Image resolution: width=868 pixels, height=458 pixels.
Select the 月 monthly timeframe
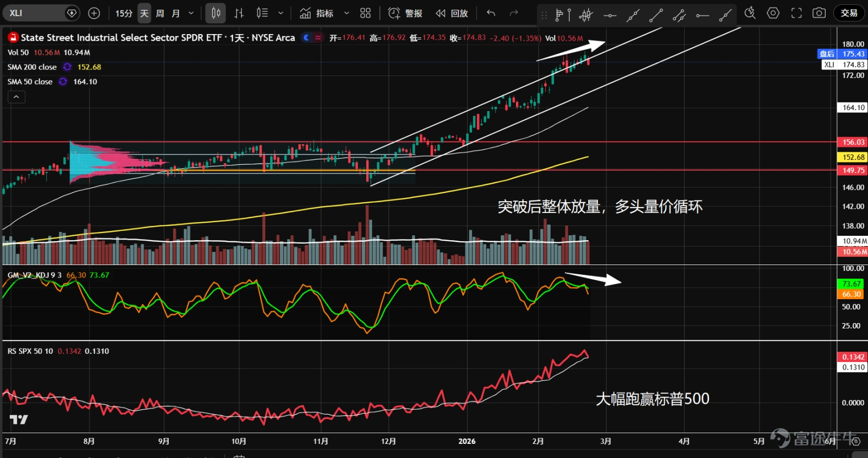(x=176, y=13)
